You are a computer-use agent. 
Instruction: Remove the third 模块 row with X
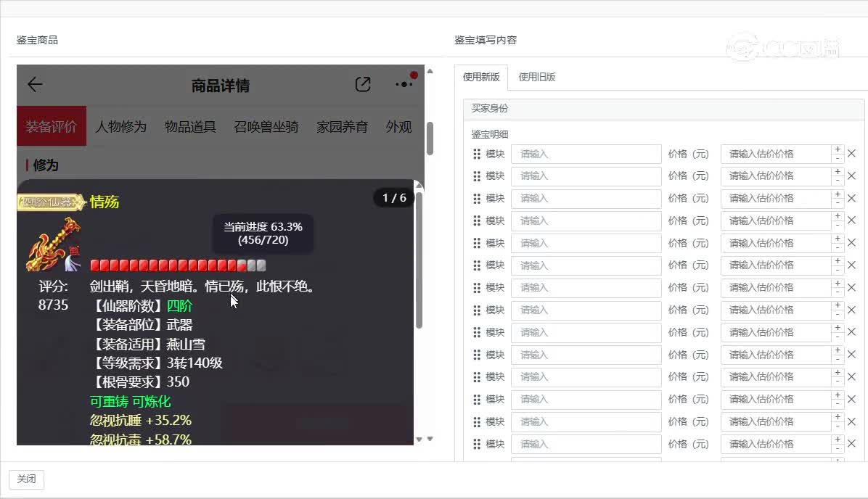click(x=852, y=198)
